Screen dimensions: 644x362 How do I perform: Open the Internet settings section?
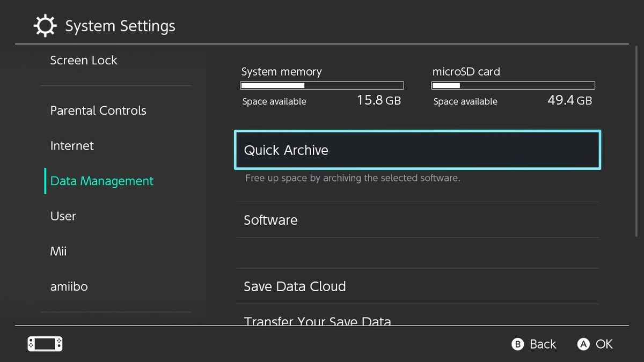(x=72, y=145)
